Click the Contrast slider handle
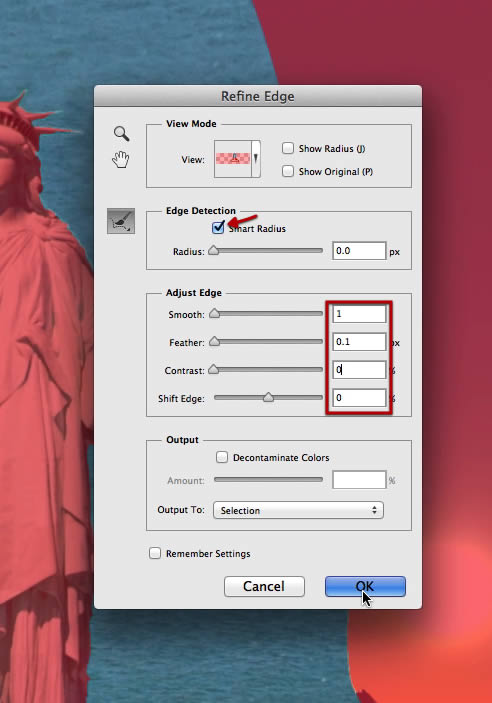This screenshot has width=492, height=703. pyautogui.click(x=214, y=369)
